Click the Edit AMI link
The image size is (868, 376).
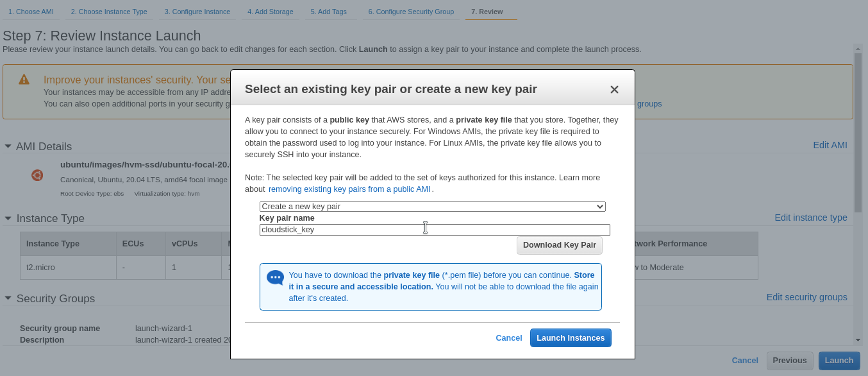(x=830, y=145)
